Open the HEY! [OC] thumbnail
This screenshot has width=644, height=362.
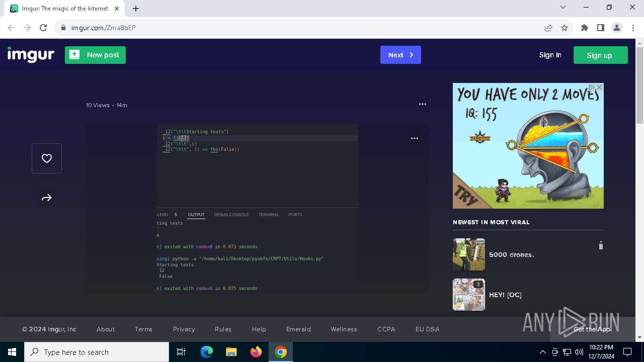[469, 295]
